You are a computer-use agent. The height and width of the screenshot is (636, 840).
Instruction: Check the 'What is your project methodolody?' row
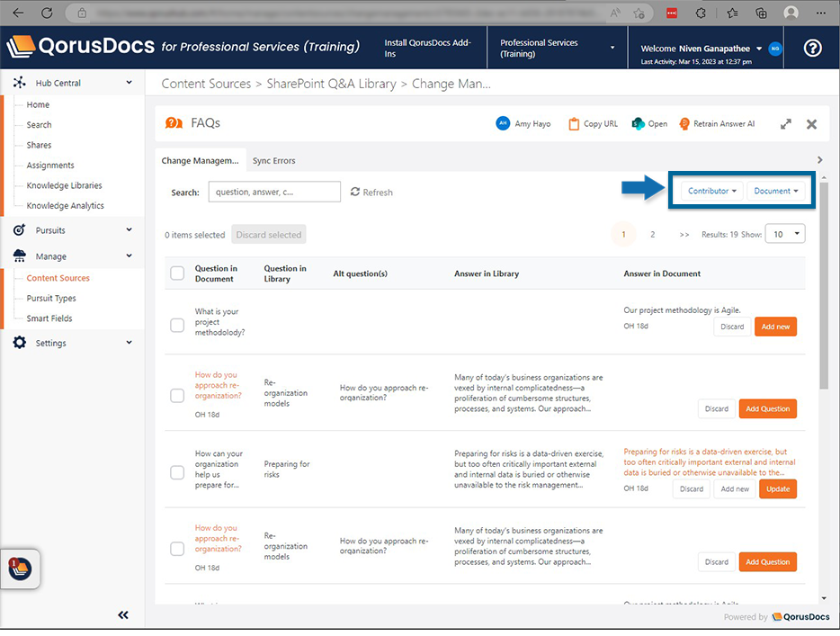point(177,326)
